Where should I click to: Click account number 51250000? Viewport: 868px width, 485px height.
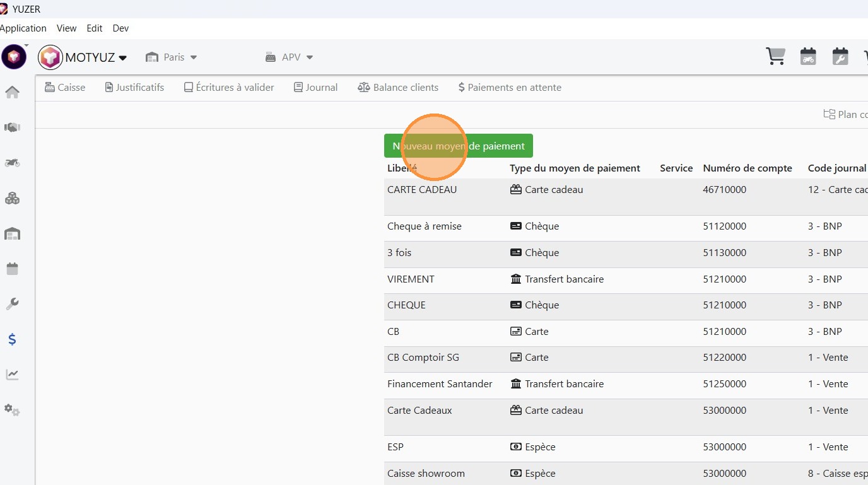(724, 383)
